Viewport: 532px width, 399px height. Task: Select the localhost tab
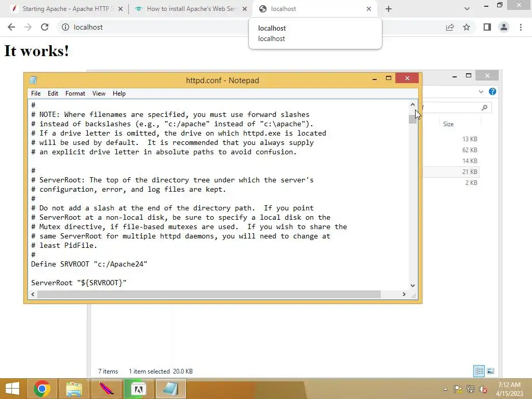coord(315,9)
